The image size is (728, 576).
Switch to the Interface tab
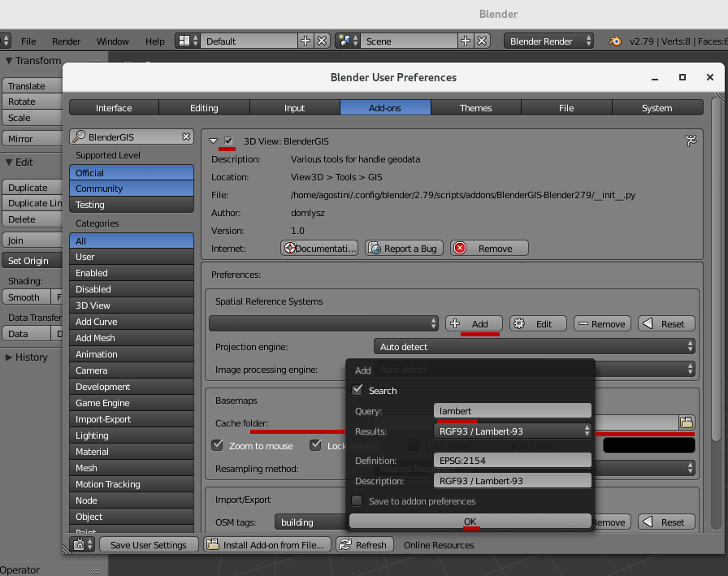point(114,108)
